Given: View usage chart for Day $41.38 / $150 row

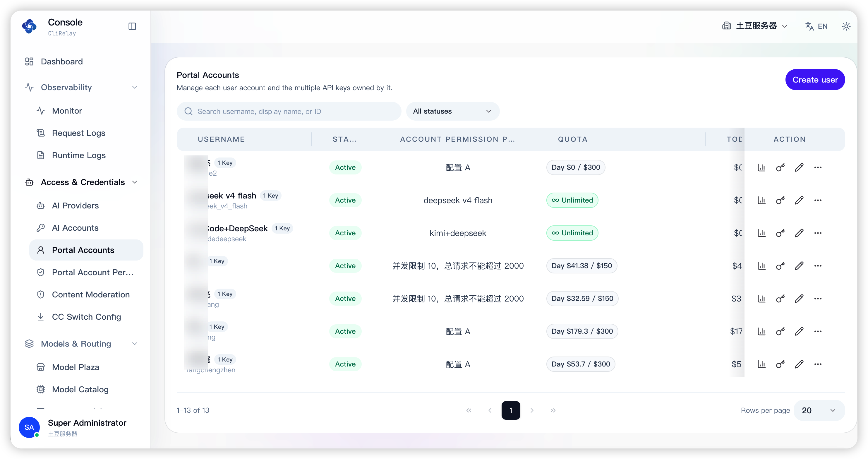Looking at the screenshot, I should tap(761, 266).
